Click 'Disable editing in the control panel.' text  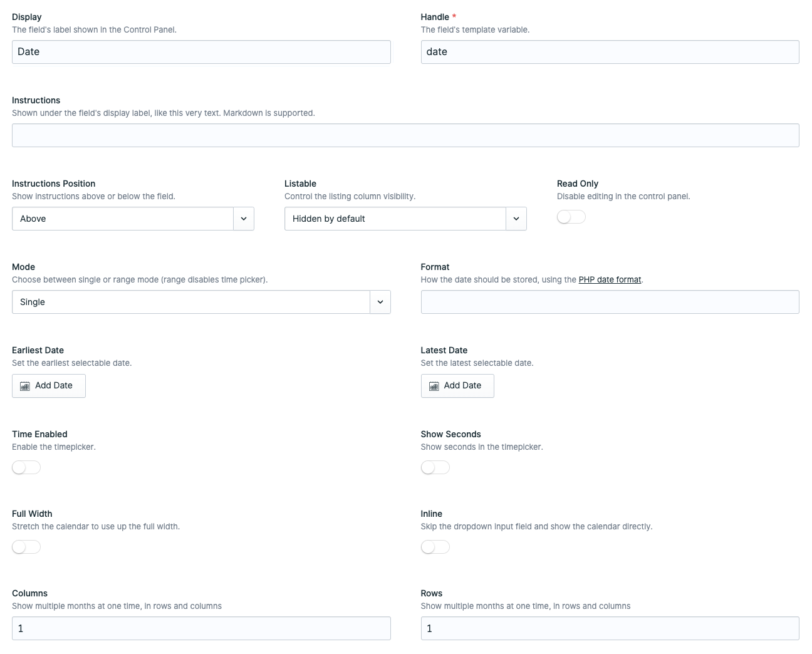tap(623, 197)
